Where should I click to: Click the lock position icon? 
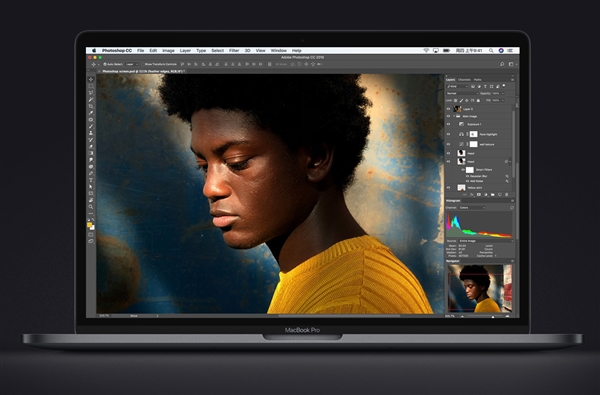tap(466, 101)
